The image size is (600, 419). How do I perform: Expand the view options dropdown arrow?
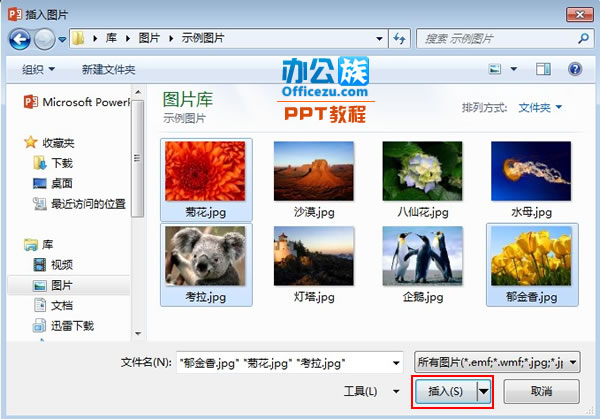pos(513,69)
